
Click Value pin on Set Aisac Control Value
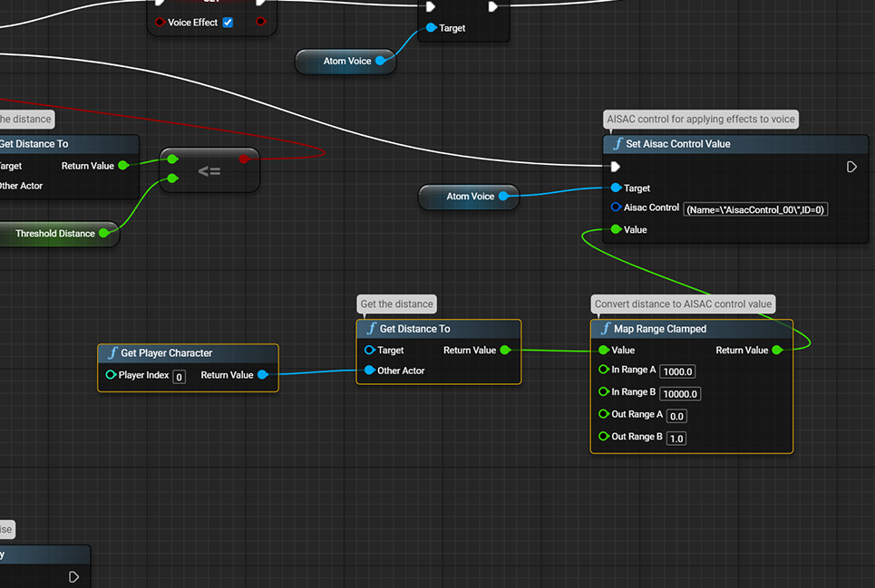(616, 229)
